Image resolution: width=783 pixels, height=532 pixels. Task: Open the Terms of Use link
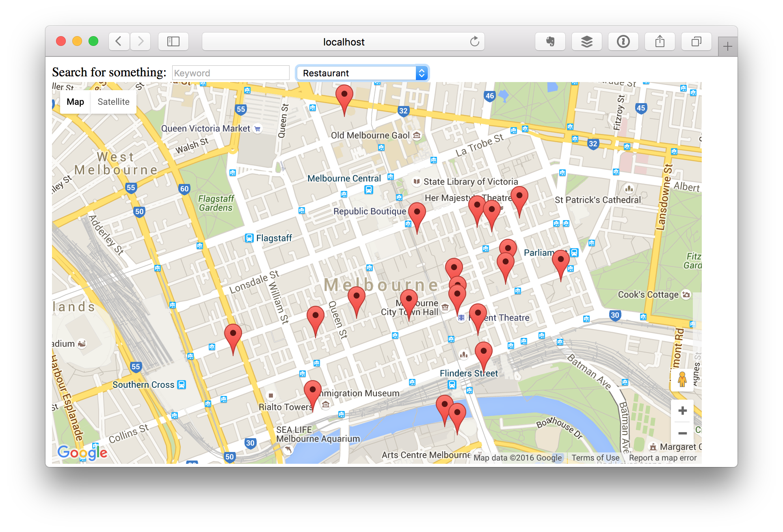[x=595, y=458]
